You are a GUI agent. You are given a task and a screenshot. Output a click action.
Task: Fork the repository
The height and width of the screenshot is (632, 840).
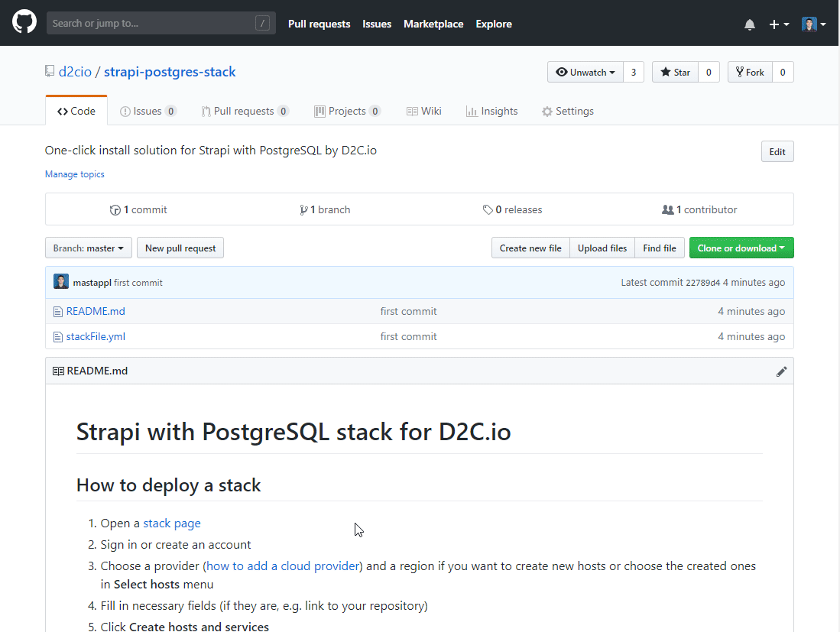(x=750, y=73)
